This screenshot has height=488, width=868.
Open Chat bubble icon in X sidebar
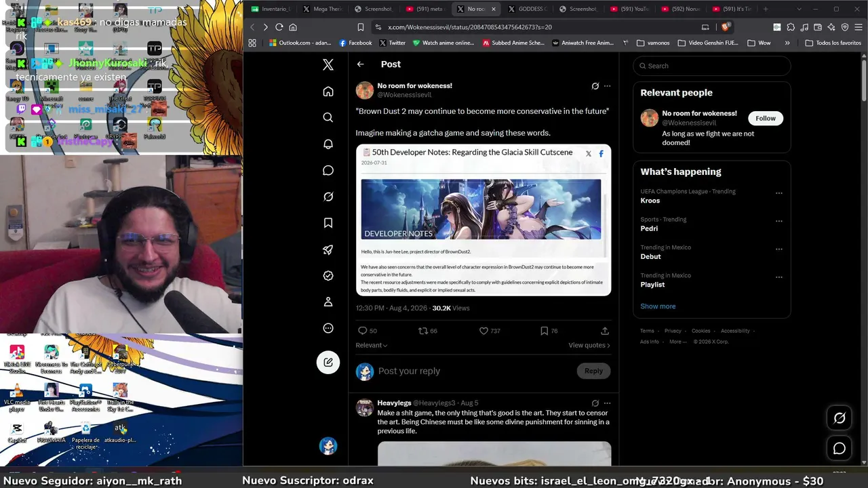point(328,171)
